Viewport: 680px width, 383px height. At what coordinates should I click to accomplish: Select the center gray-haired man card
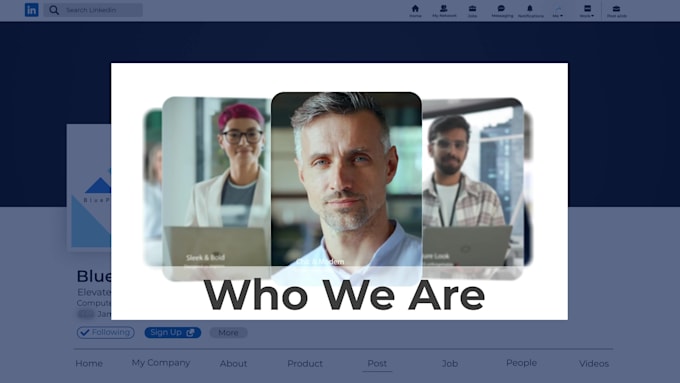(x=347, y=188)
